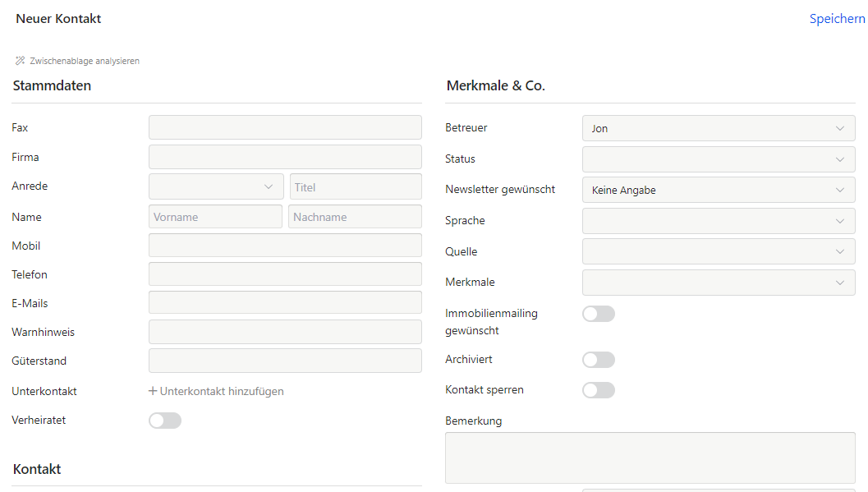The image size is (868, 492).
Task: Click the Zwischenablage analysieren wand icon
Action: pyautogui.click(x=21, y=61)
